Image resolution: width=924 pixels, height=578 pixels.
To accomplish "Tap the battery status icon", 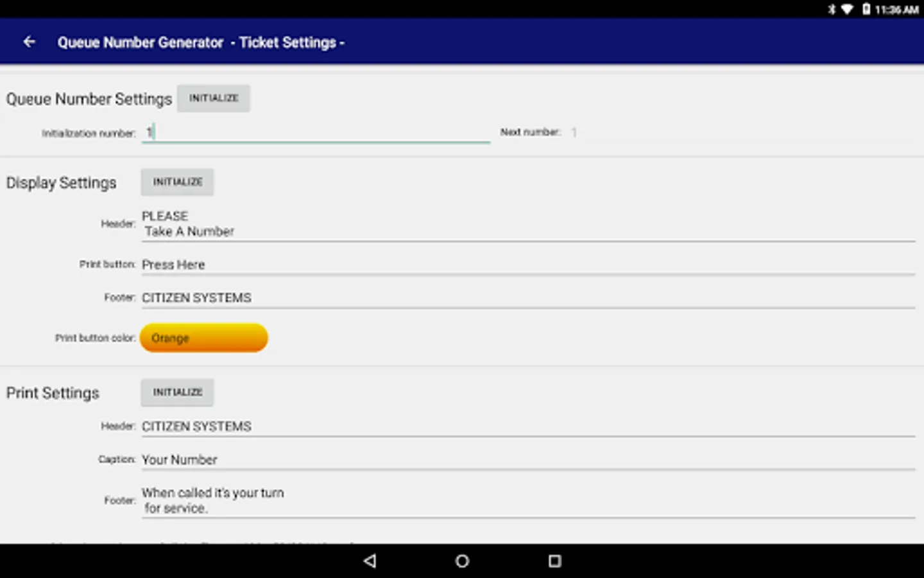I will 866,9.
